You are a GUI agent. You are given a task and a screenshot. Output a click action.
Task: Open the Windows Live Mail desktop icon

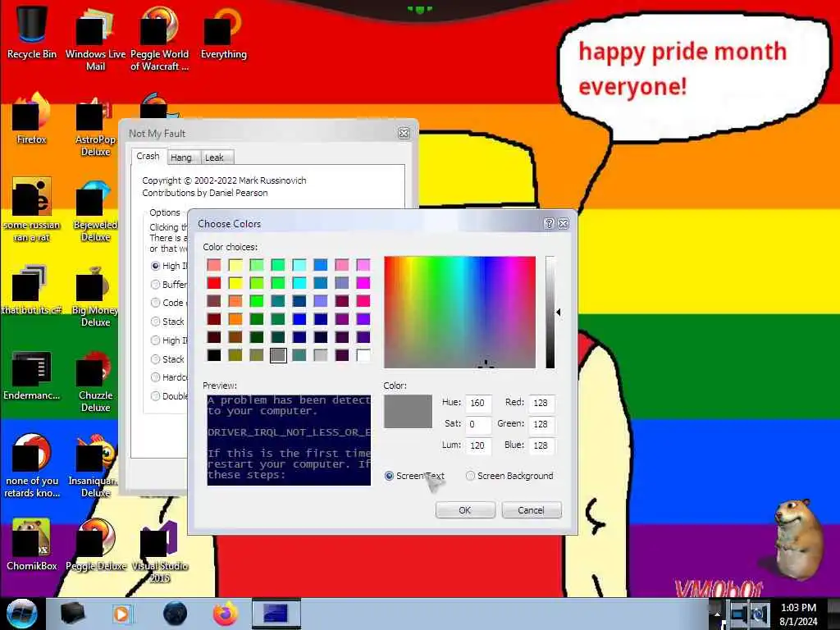point(95,39)
